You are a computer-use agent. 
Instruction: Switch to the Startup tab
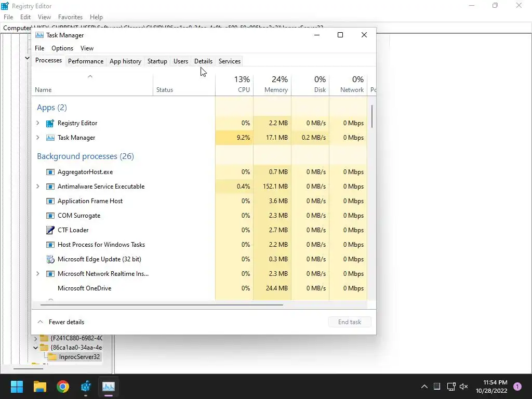pyautogui.click(x=157, y=61)
